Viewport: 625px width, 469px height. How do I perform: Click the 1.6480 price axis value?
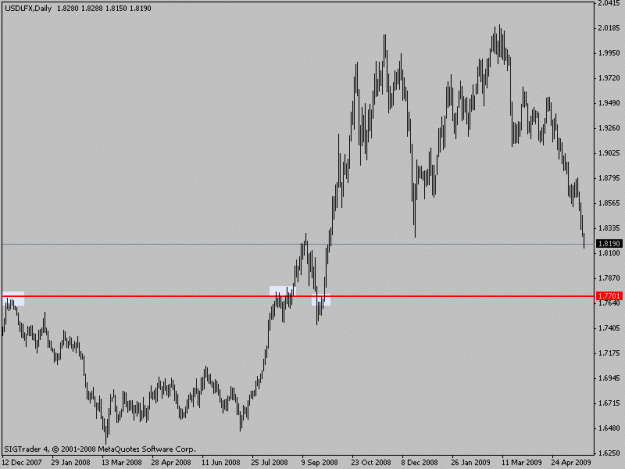(609, 428)
